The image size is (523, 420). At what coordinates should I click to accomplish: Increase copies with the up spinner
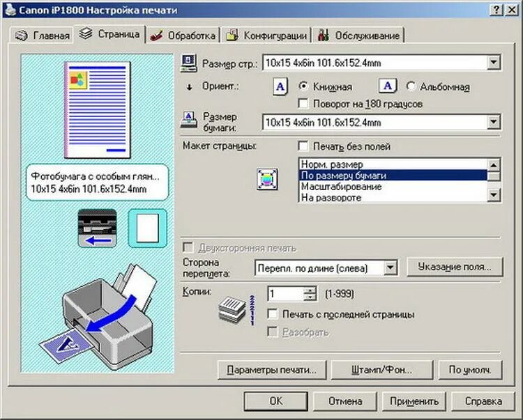point(310,290)
